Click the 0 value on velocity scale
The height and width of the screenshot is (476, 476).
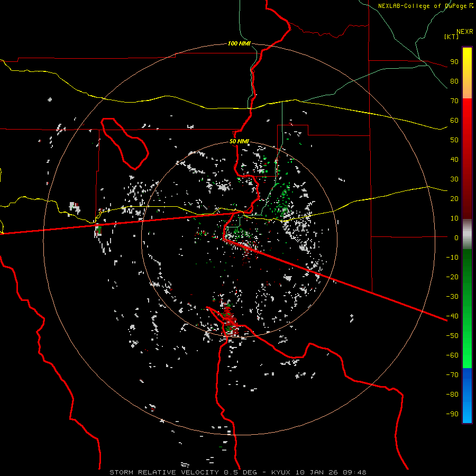coord(456,238)
